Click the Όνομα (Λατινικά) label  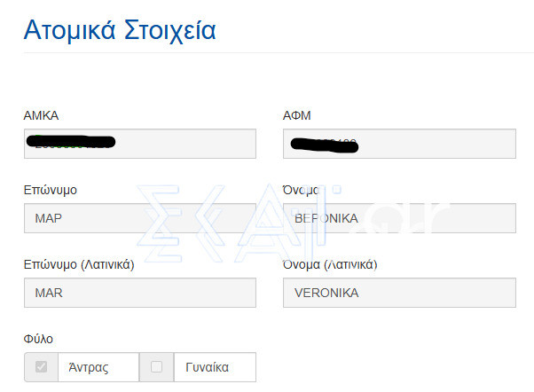point(330,264)
